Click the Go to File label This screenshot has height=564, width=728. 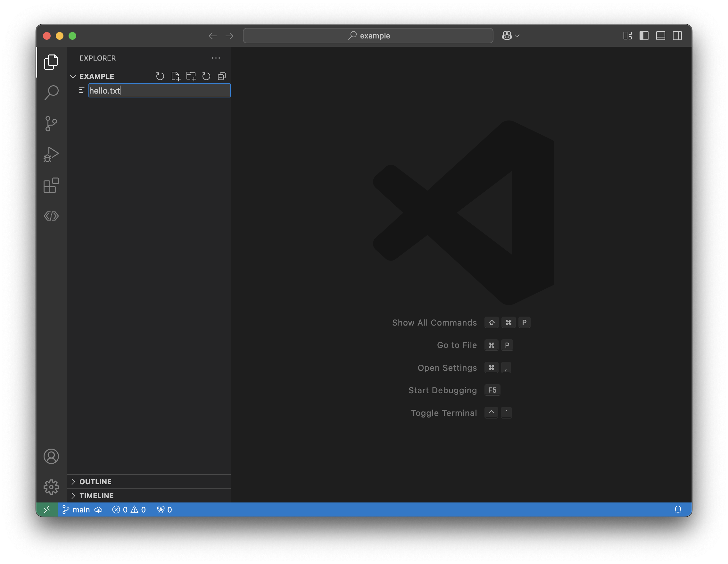tap(457, 345)
